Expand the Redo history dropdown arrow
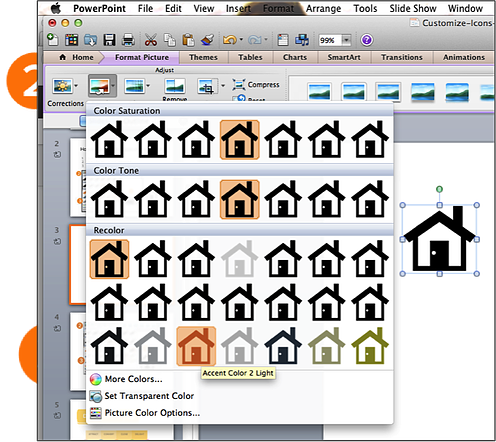 [266, 40]
